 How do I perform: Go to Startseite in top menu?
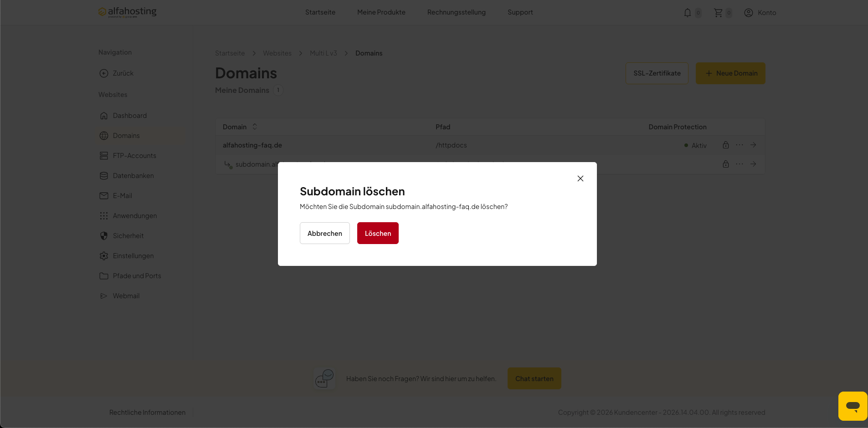[320, 12]
